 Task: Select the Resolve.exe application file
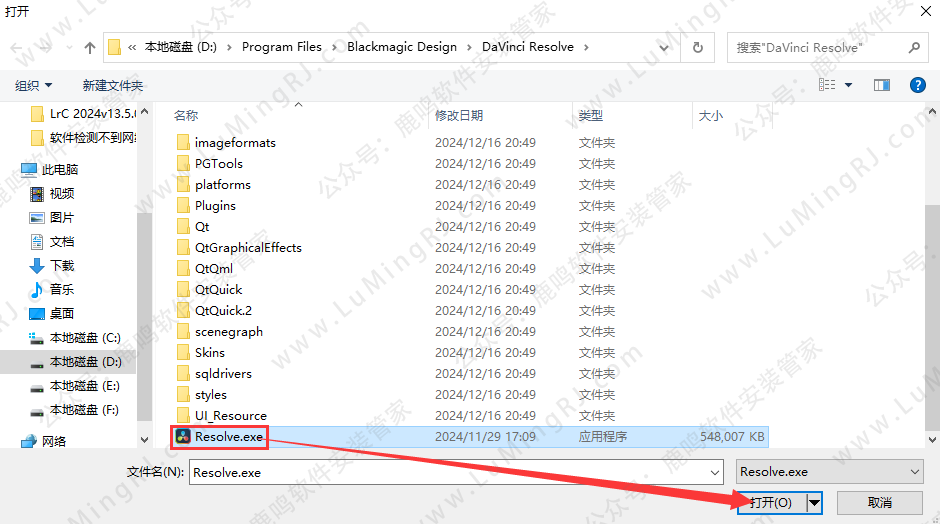tap(229, 436)
